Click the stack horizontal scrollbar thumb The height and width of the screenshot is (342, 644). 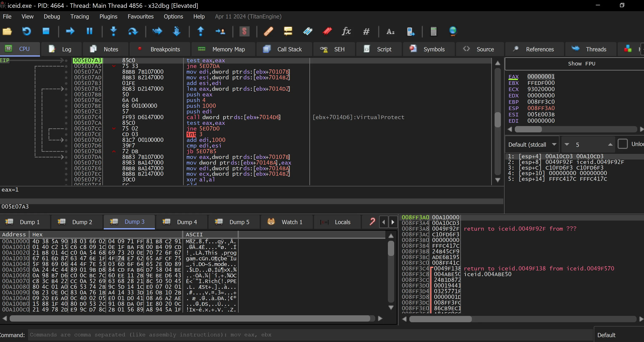click(x=440, y=319)
